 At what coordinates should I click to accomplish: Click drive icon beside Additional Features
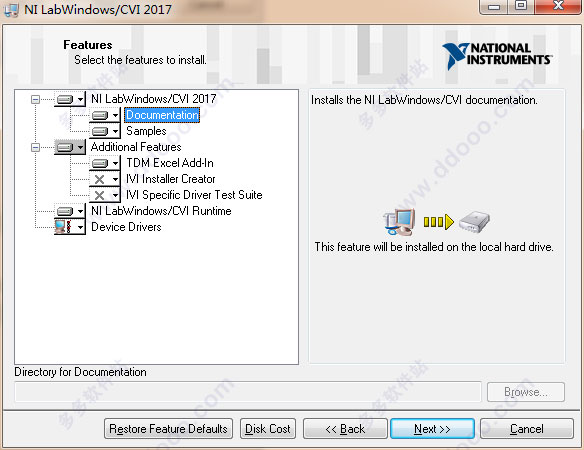tap(65, 147)
